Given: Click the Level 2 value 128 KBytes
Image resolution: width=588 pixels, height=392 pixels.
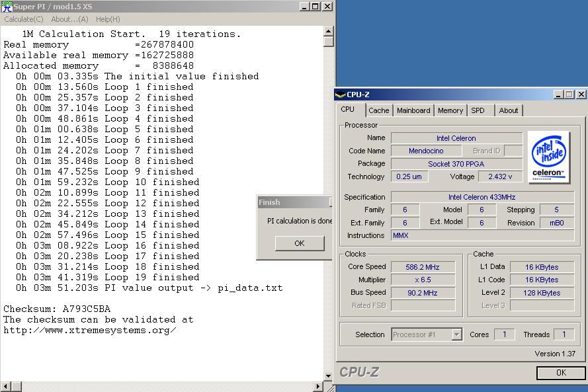Looking at the screenshot, I should click(542, 293).
